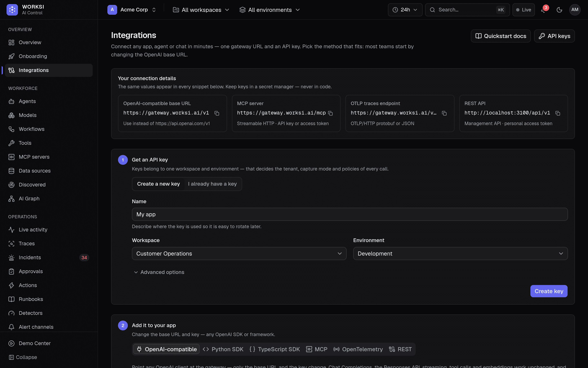Open All environments dropdown
This screenshot has width=588, height=368.
tap(270, 10)
